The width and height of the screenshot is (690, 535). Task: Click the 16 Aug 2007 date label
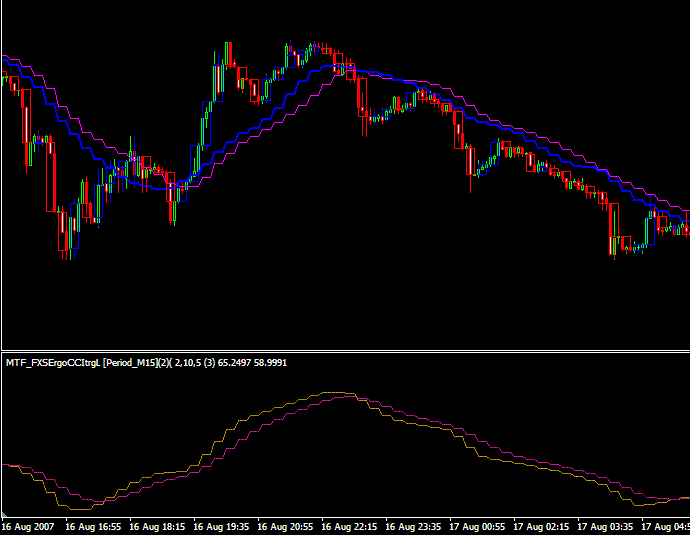pyautogui.click(x=28, y=527)
